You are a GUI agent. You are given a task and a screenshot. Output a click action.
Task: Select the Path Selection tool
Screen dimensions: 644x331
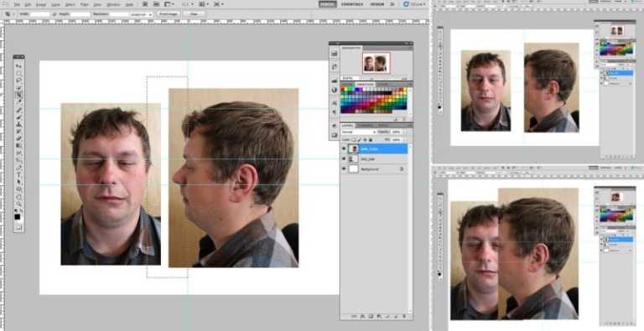(x=18, y=182)
